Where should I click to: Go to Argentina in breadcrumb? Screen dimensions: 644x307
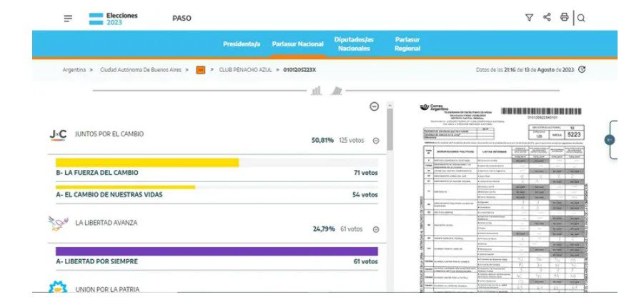pos(74,70)
